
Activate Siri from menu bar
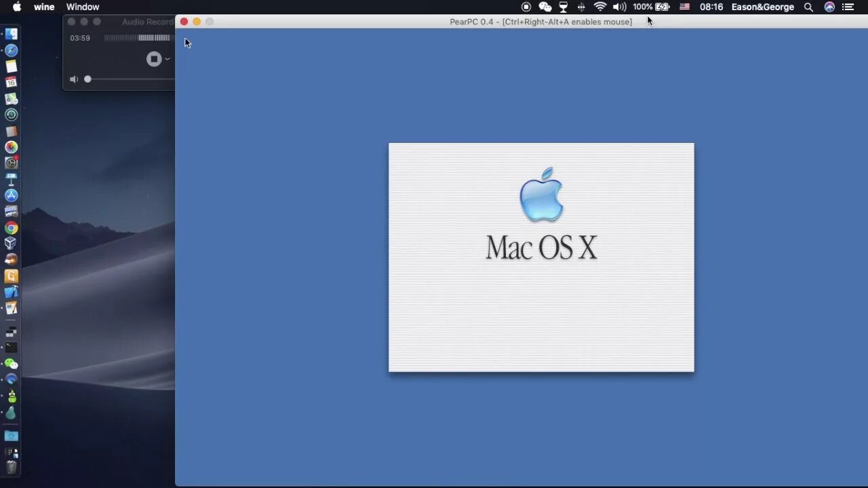point(829,7)
